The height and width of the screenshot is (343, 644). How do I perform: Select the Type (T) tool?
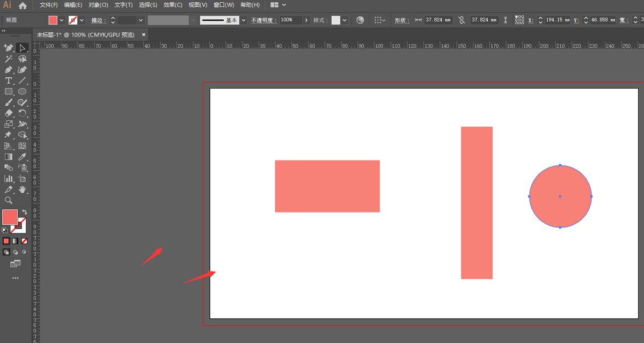click(x=9, y=81)
